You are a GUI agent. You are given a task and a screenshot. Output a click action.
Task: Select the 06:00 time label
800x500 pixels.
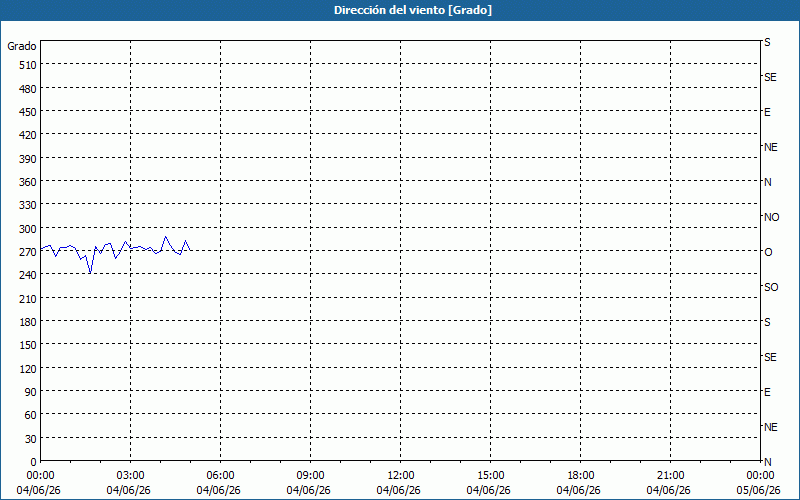[x=220, y=476]
